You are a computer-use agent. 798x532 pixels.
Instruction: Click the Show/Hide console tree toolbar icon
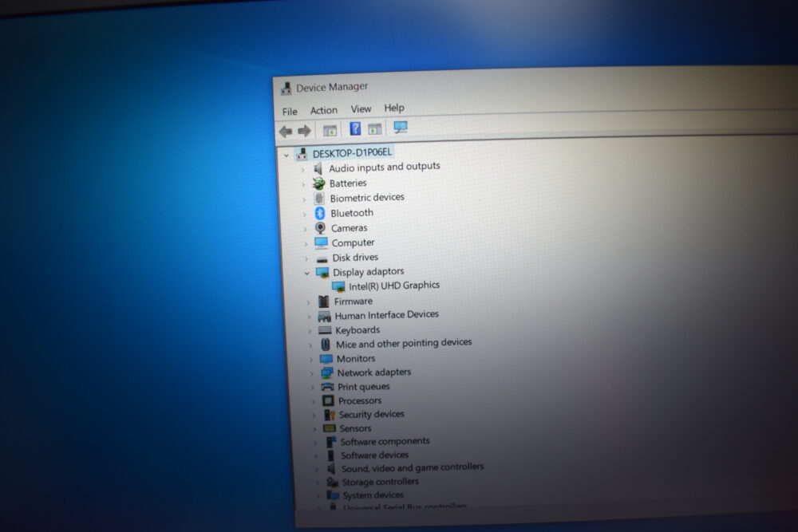pyautogui.click(x=330, y=130)
